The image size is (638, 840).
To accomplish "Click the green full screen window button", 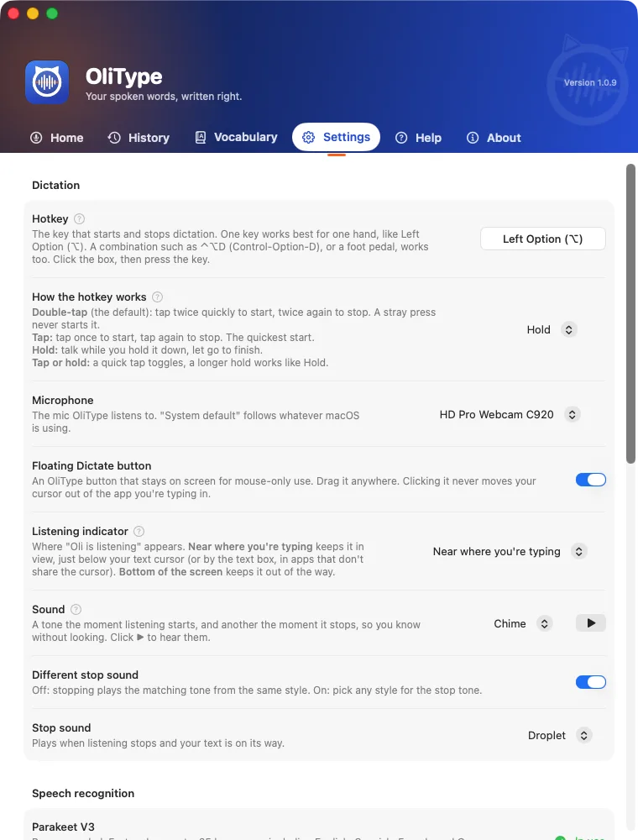I will click(52, 13).
